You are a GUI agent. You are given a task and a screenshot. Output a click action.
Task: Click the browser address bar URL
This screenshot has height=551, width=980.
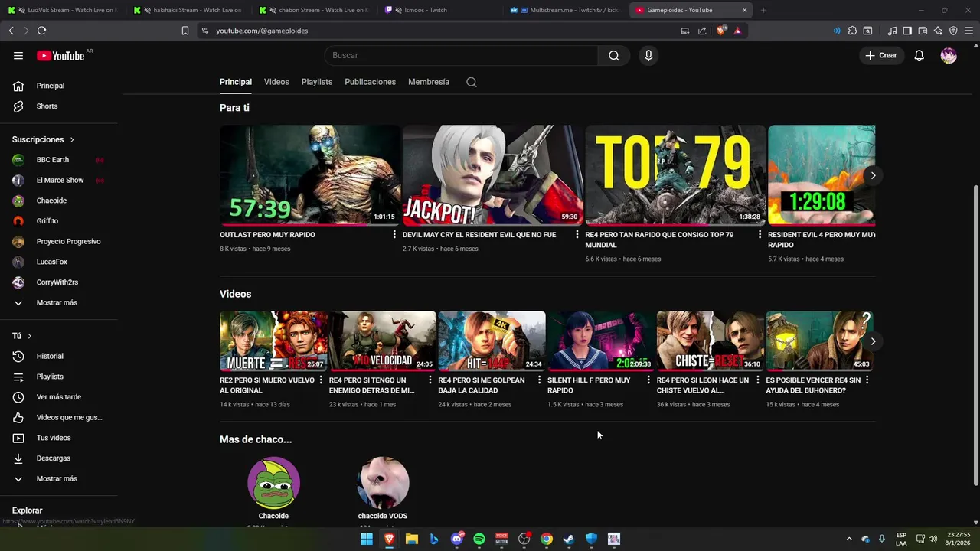click(x=262, y=31)
